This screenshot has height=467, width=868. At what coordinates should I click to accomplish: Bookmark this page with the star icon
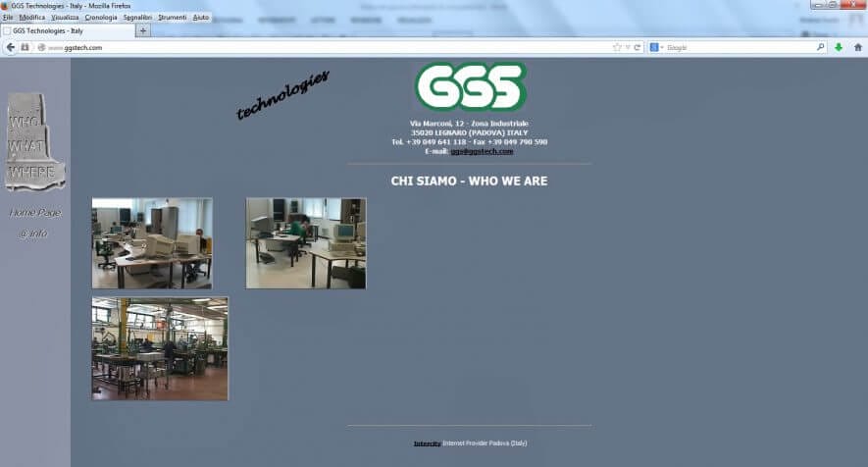pos(617,47)
